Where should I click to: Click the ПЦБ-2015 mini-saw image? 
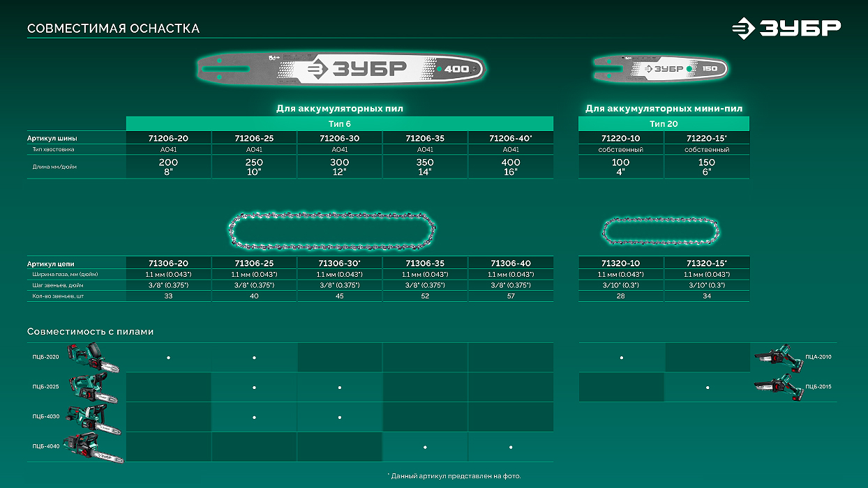777,386
